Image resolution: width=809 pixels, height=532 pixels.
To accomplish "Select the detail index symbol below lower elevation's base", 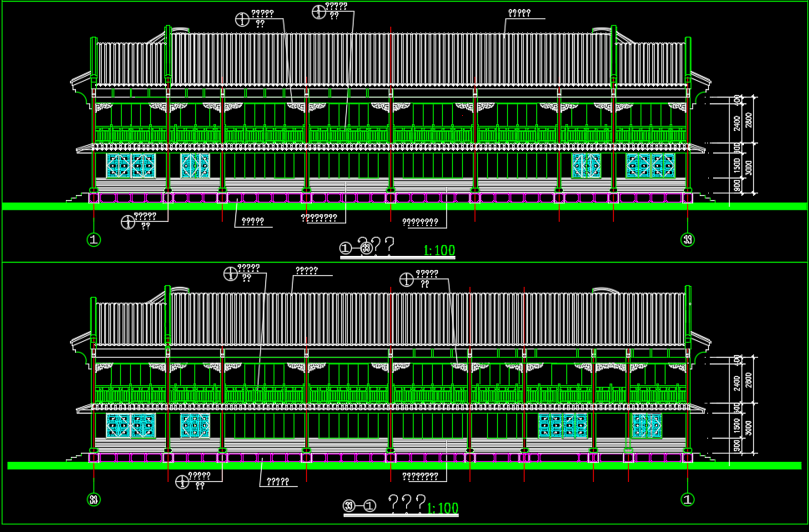I will pos(182,480).
